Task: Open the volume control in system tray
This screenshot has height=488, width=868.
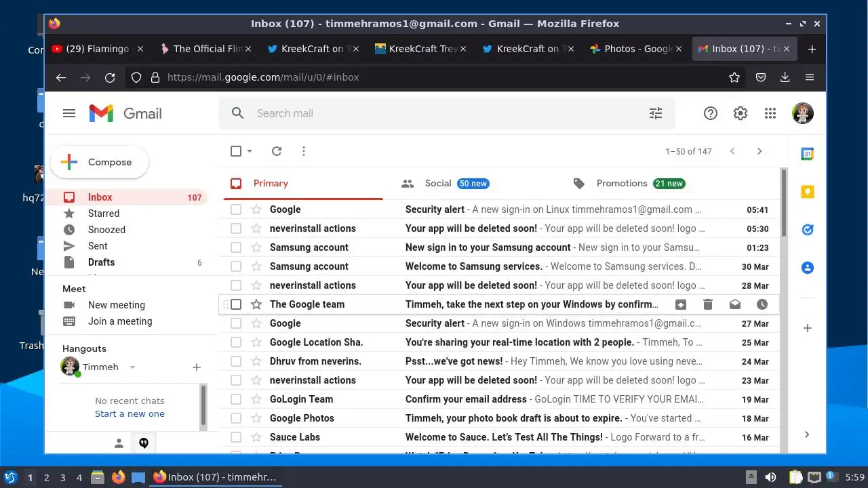Action: [770, 478]
